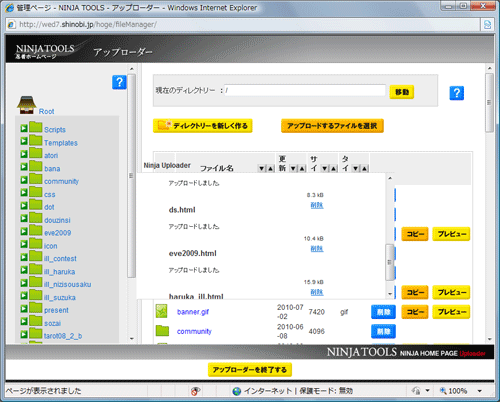Click the Internet zone globe in status bar
The image size is (500, 402).
237,391
